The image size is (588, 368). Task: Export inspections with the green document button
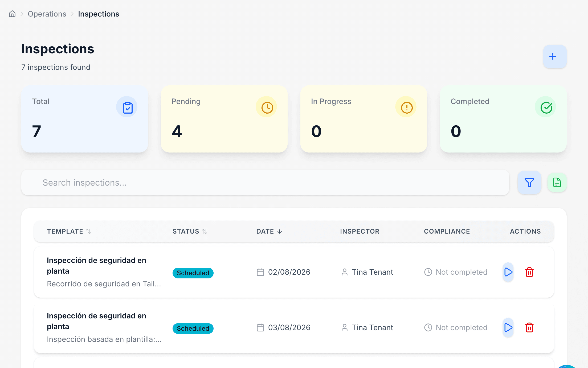(557, 182)
